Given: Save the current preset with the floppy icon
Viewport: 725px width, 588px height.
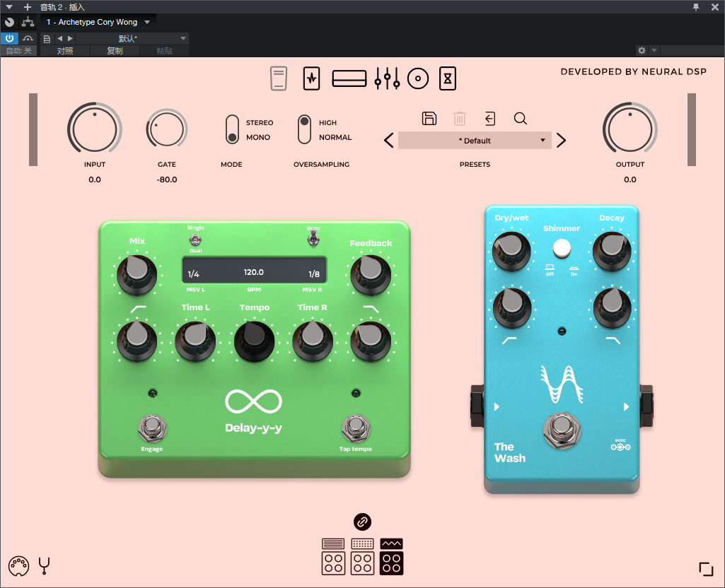Looking at the screenshot, I should [429, 118].
